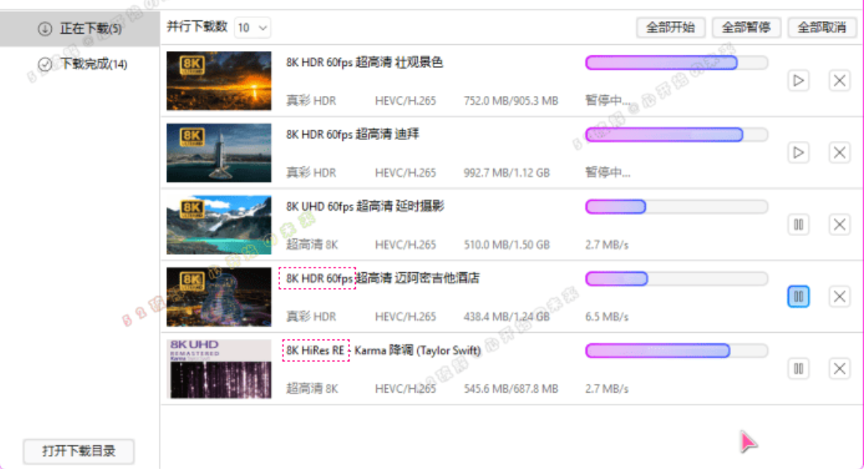Click the 迪拜 tower video thumbnail
The height and width of the screenshot is (469, 868).
click(219, 152)
